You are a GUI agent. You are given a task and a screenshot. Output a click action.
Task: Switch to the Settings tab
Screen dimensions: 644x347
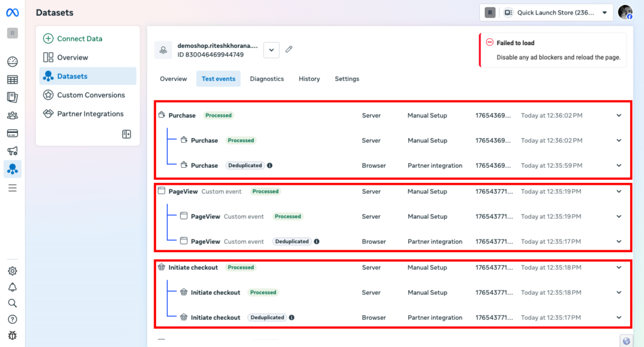[x=347, y=79]
